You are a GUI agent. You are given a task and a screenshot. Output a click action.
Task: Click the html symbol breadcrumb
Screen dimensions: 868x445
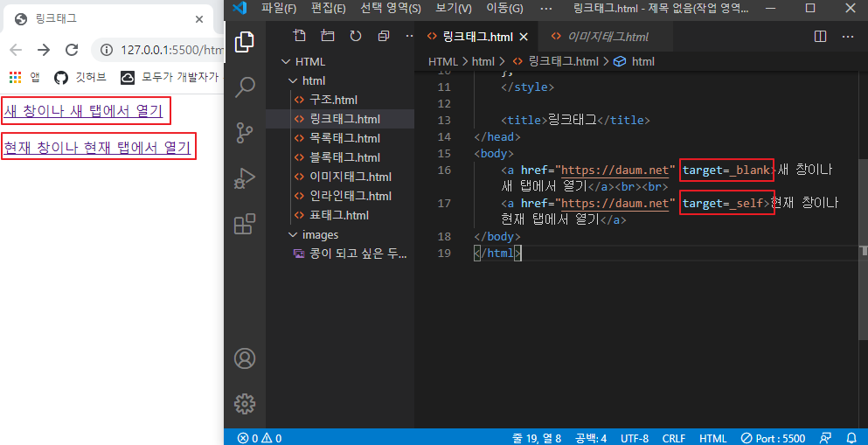tap(635, 61)
